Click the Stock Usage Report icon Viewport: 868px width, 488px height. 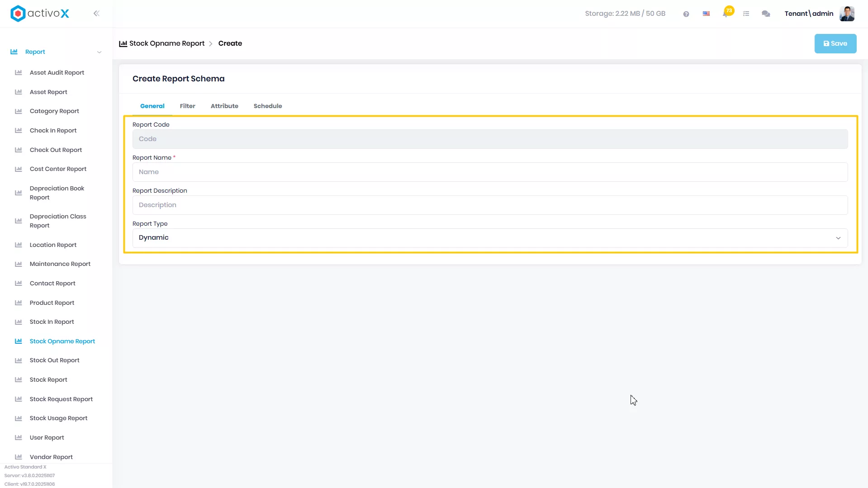coord(19,418)
